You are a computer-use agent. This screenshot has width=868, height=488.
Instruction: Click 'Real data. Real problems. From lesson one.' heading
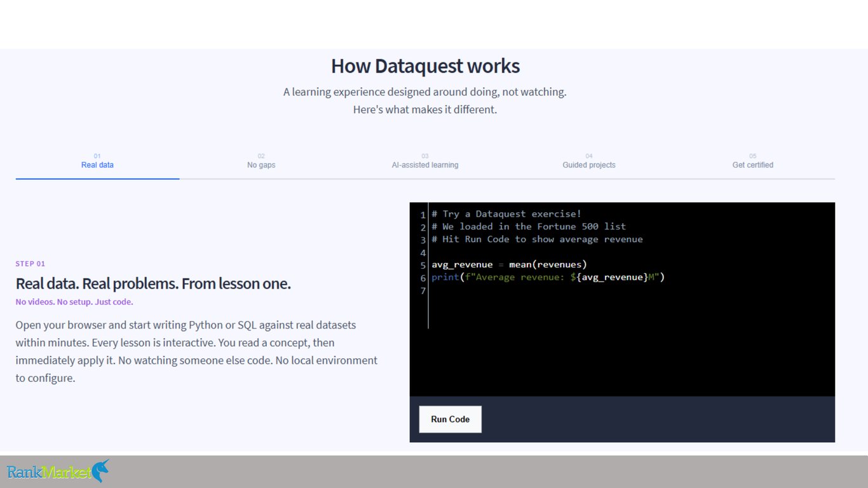click(x=153, y=283)
